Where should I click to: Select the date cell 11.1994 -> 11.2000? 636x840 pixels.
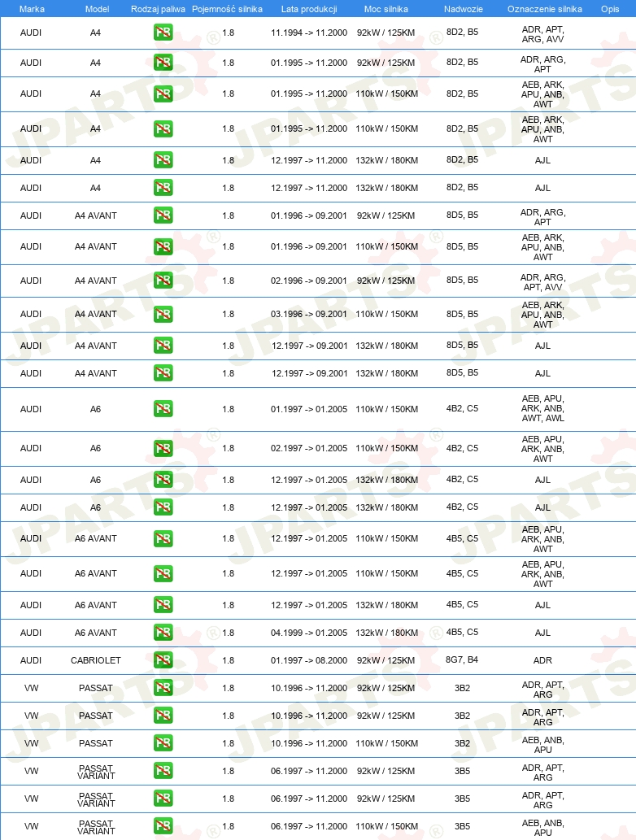[309, 33]
